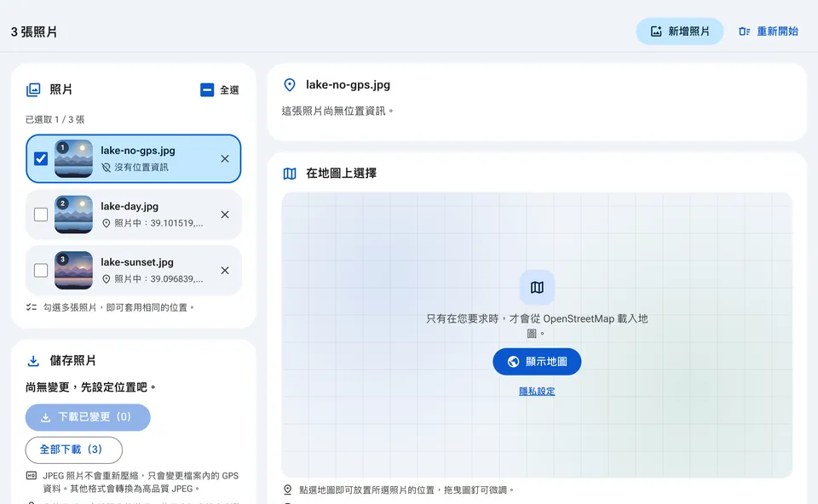Click 下載已變更 (0) download button
This screenshot has width=818, height=504.
[88, 417]
